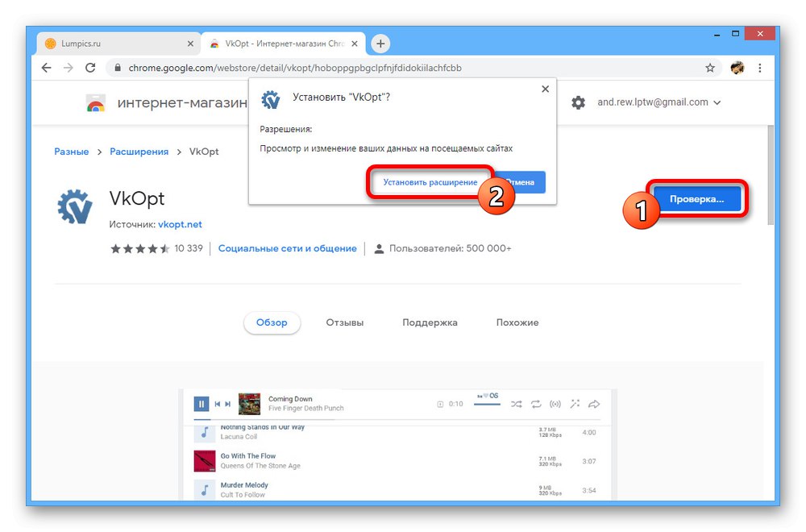Click the browser forward arrow
The height and width of the screenshot is (532, 806).
(69, 68)
